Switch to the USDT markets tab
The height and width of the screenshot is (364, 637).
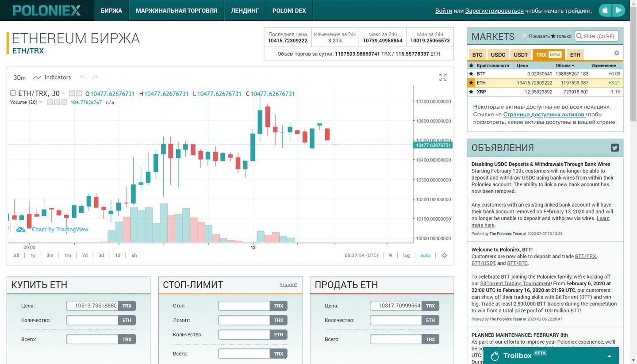point(521,55)
